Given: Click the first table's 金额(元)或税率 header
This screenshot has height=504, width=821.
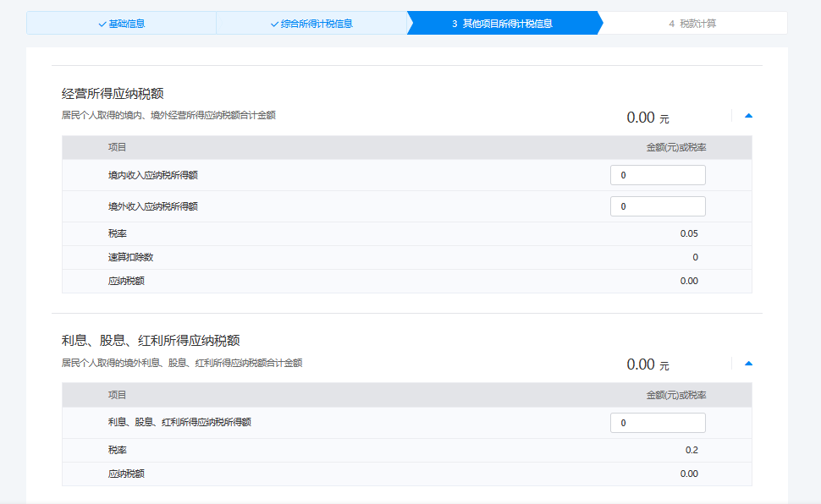Looking at the screenshot, I should pos(676,148).
